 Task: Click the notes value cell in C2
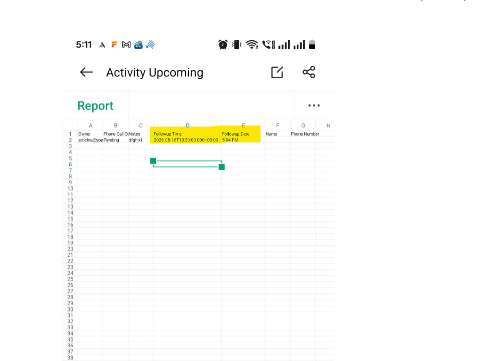141,140
